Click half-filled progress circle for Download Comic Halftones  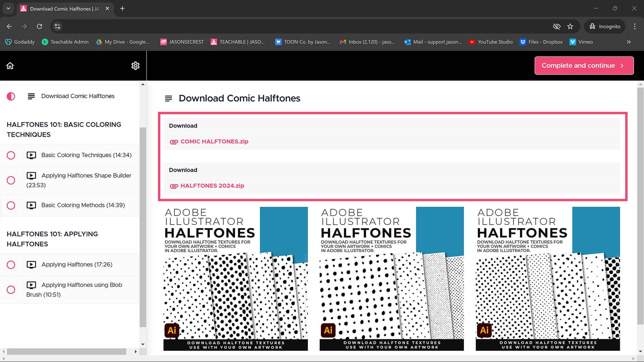(11, 97)
